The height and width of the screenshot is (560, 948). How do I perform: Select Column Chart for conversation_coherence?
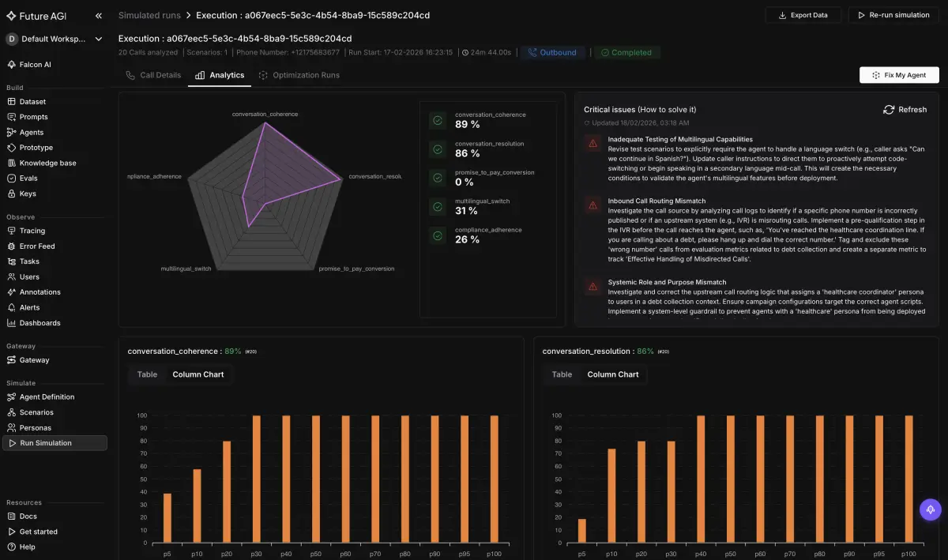(x=198, y=374)
